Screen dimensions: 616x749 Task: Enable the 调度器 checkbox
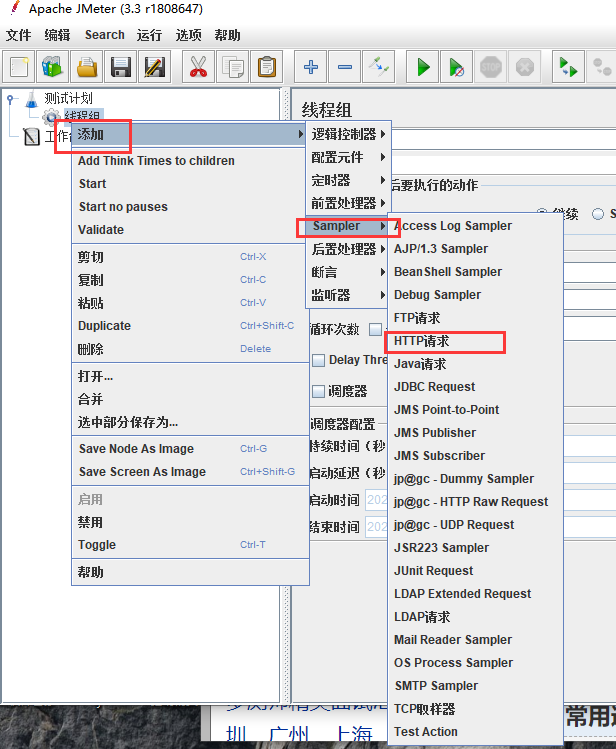[319, 392]
